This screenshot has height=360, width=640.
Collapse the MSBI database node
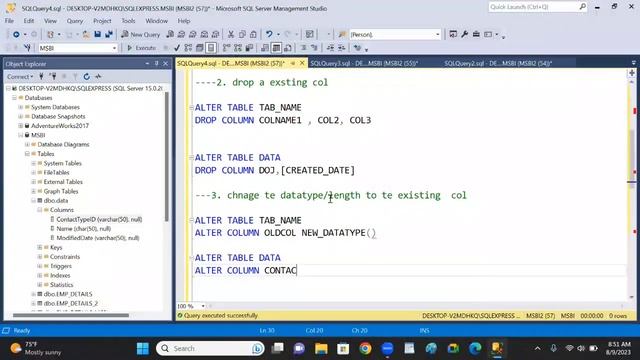click(21, 135)
